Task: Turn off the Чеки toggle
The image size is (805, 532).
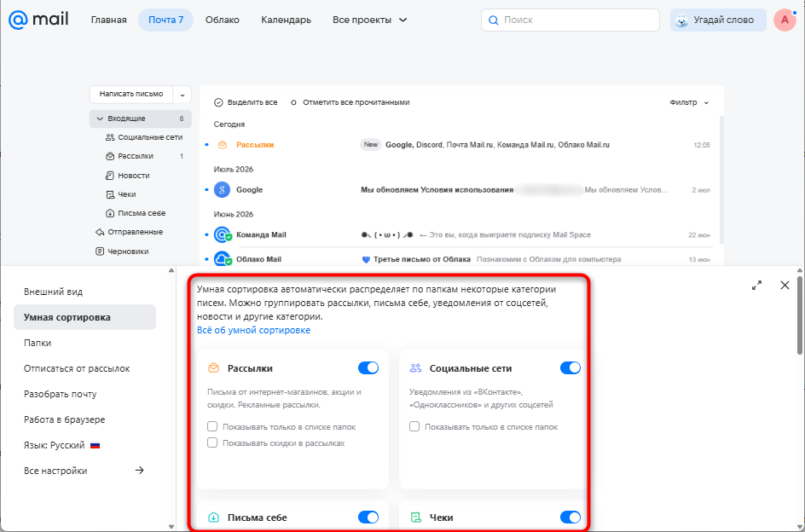Action: tap(570, 518)
